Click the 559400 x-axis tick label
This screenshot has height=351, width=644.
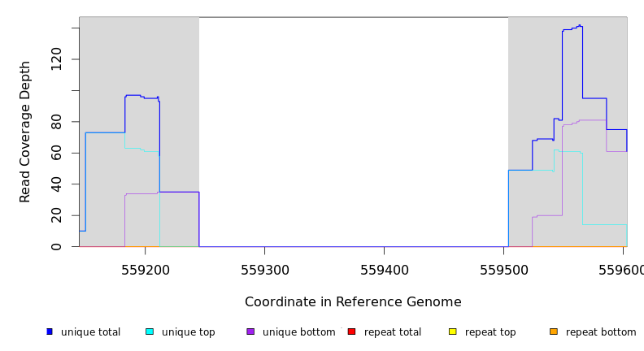coord(384,271)
